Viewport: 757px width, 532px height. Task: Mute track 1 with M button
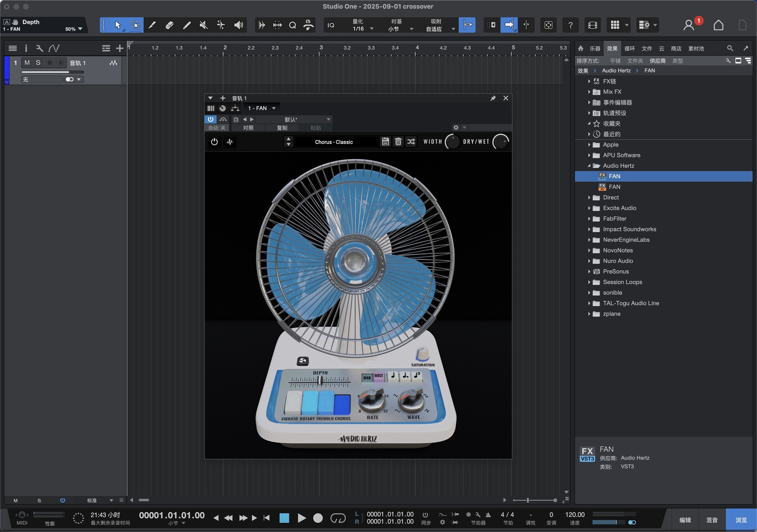click(x=27, y=63)
